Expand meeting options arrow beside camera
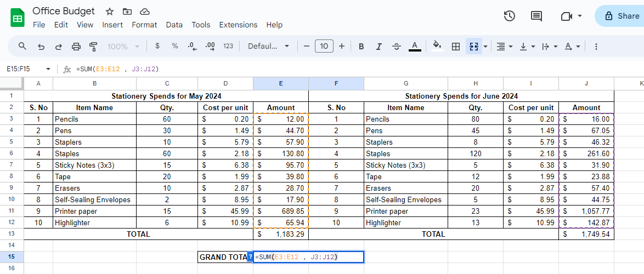This screenshot has width=644, height=274. [x=579, y=16]
